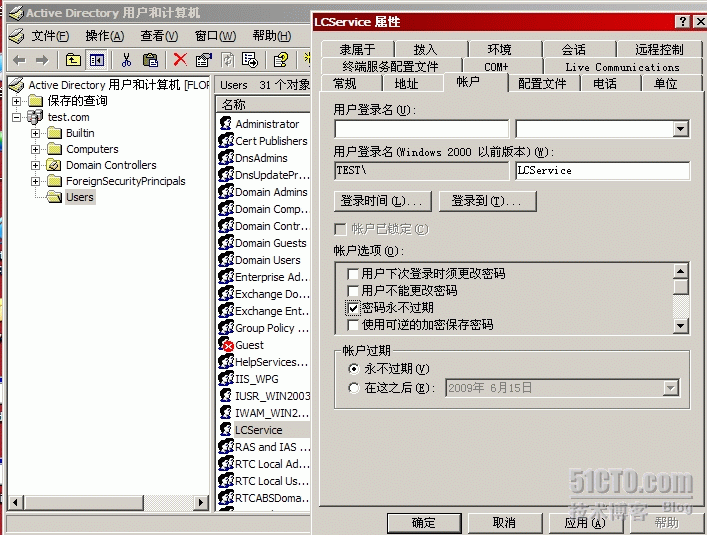707x535 pixels.
Task: Click the Forward arrow toolbar icon
Action: coord(42,60)
